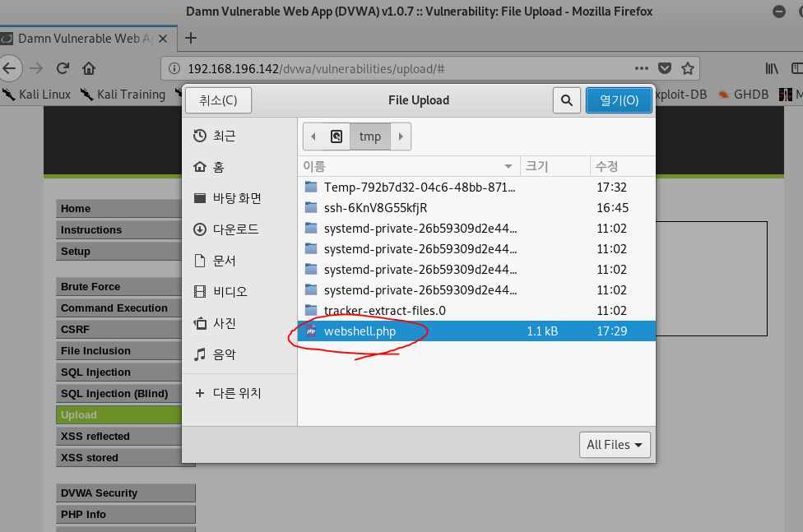Viewport: 803px width, 532px height.
Task: Go forward in path bar with right arrow
Action: (401, 136)
